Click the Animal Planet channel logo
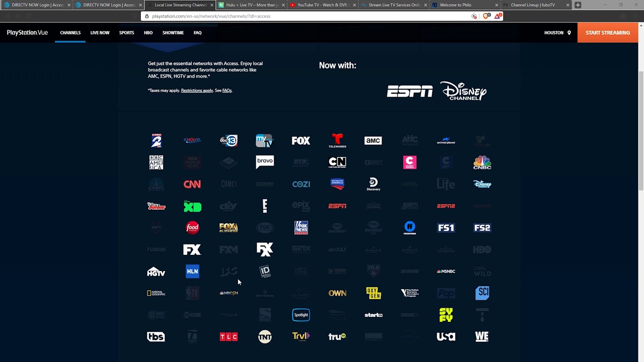The height and width of the screenshot is (362, 644). click(x=446, y=141)
